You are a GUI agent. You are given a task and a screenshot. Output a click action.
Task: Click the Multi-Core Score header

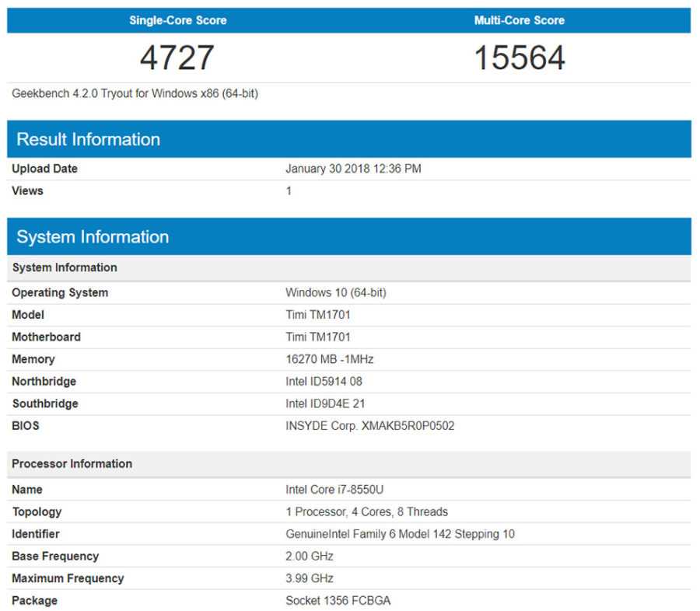point(519,20)
